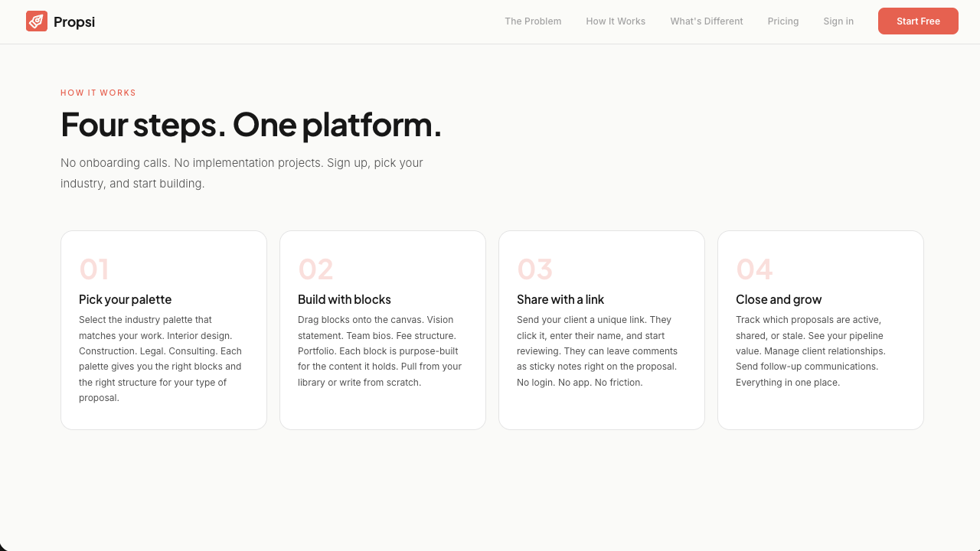Click the Close and grow heading
The height and width of the screenshot is (551, 980).
[779, 299]
